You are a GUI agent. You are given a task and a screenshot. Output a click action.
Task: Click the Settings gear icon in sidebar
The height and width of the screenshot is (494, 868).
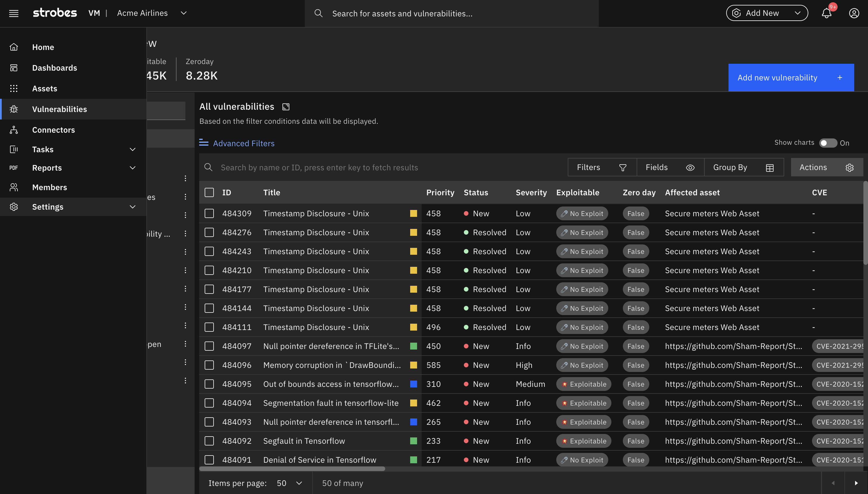click(13, 207)
